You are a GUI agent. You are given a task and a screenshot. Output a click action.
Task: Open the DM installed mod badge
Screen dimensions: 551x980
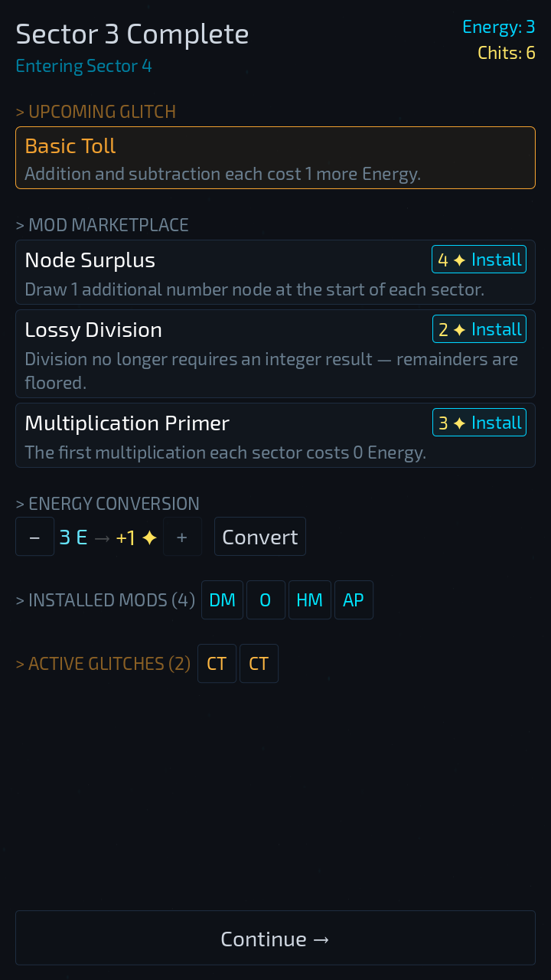click(222, 600)
